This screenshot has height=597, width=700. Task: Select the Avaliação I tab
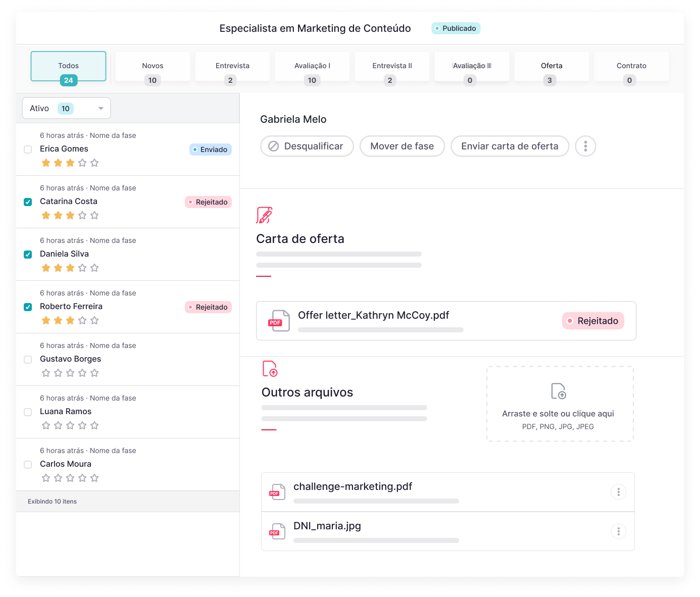click(x=312, y=66)
